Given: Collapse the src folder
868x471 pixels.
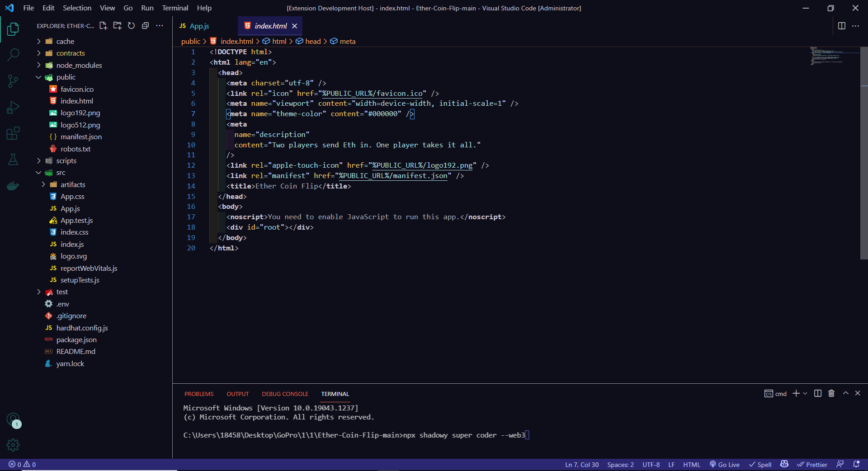Looking at the screenshot, I should pos(39,173).
